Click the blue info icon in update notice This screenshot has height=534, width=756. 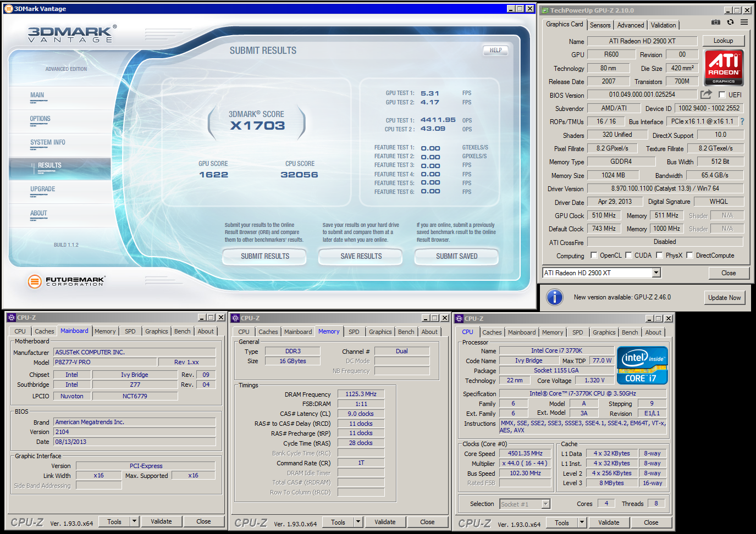(555, 297)
